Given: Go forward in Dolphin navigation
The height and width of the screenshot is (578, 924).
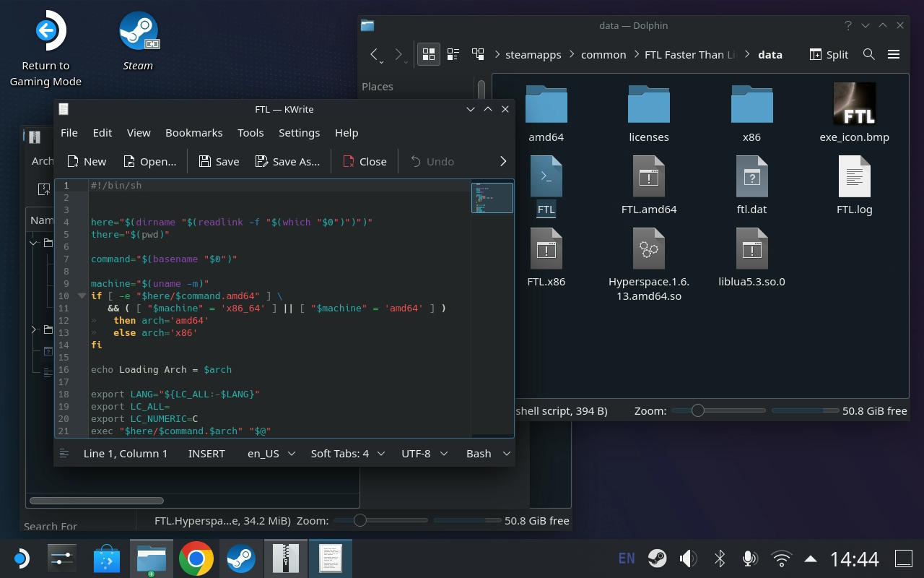Looking at the screenshot, I should tap(398, 54).
